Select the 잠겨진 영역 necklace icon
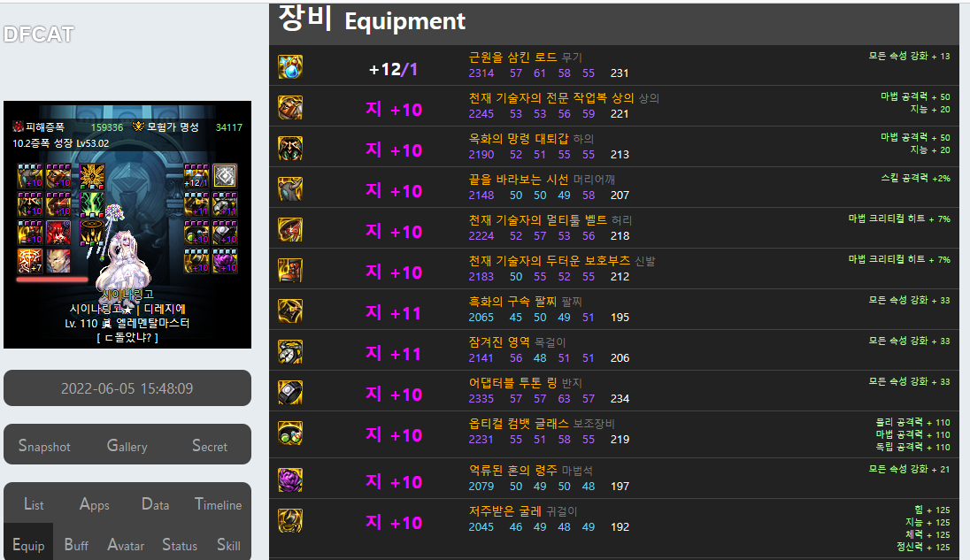The height and width of the screenshot is (560, 970). tap(290, 352)
